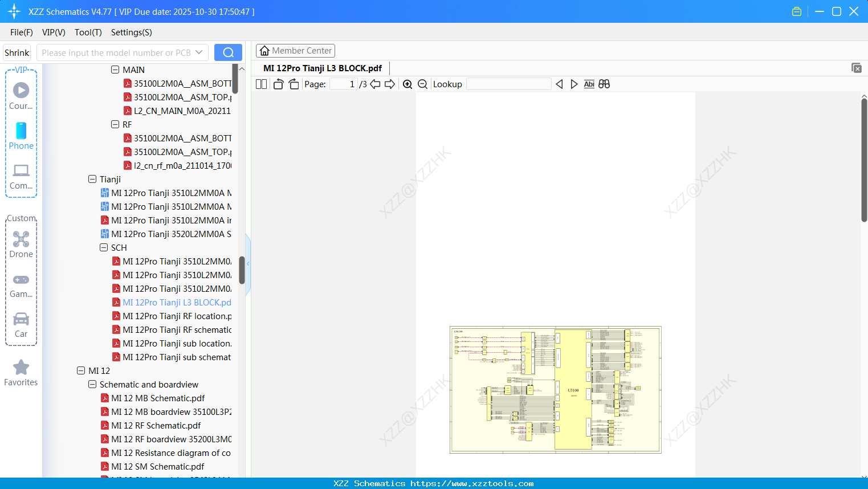Open L2_CN_MAIN_M0A file
Image resolution: width=868 pixels, height=489 pixels.
point(177,111)
